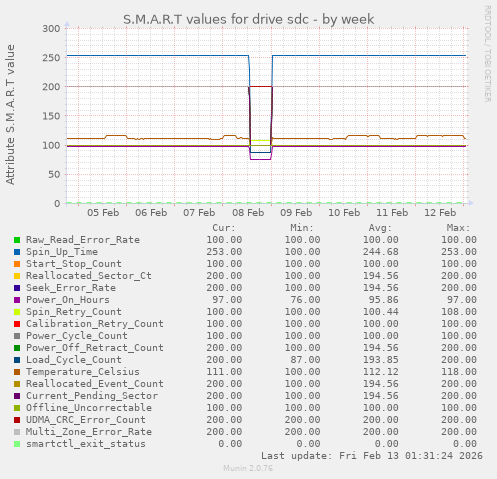Select the Load_Cycle_Count label
497x479 pixels.
click(74, 360)
